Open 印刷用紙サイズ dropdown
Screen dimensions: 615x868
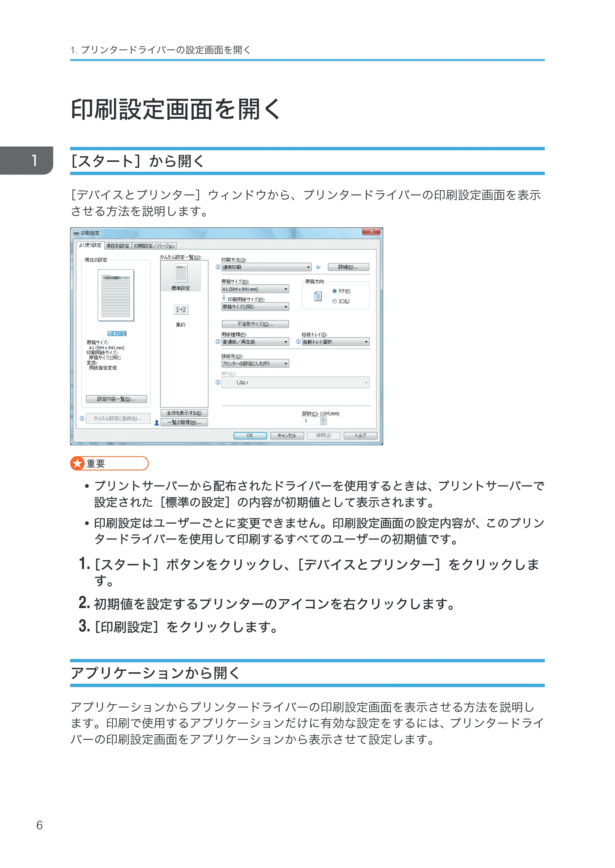(x=255, y=307)
